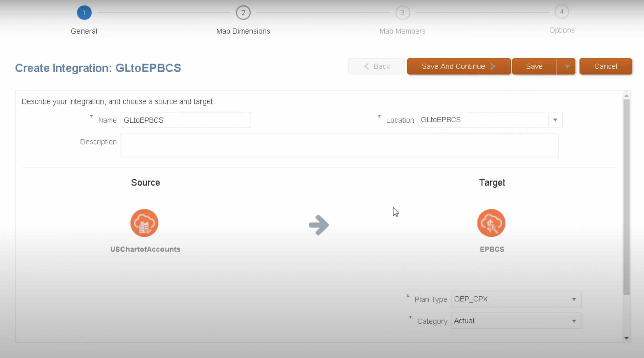Screen dimensions: 644x358
Task: Click the USChartofAccounts source cloud icon
Action: [x=144, y=223]
